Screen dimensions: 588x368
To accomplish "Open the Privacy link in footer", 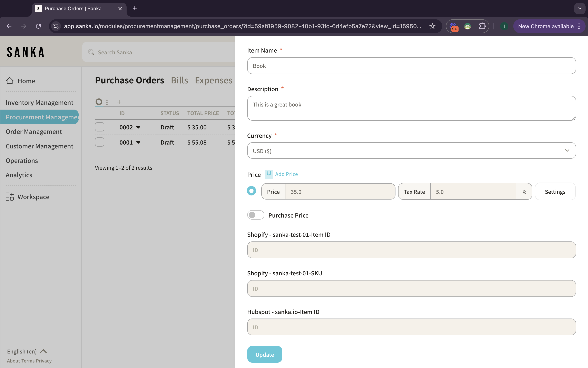I will click(44, 361).
